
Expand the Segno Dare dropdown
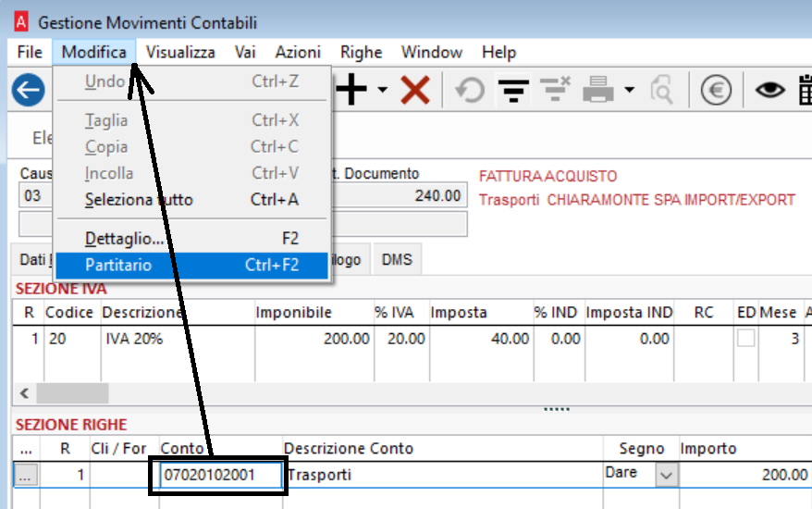click(666, 475)
